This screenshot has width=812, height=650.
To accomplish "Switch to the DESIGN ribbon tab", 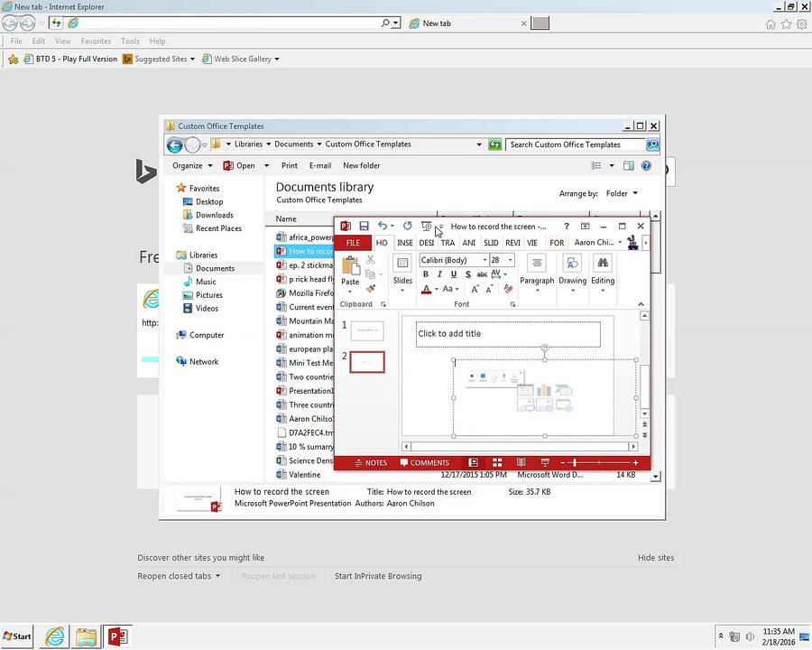I will tap(427, 243).
